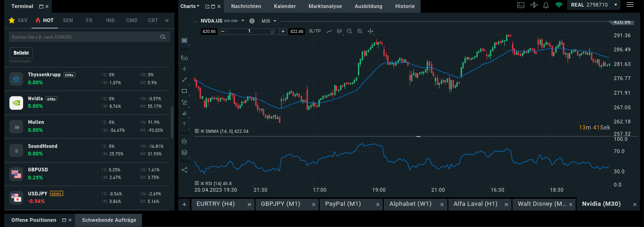Viewport: 644px width, 227px height.
Task: Open NVDA.US instrument info icon
Action: (x=252, y=21)
